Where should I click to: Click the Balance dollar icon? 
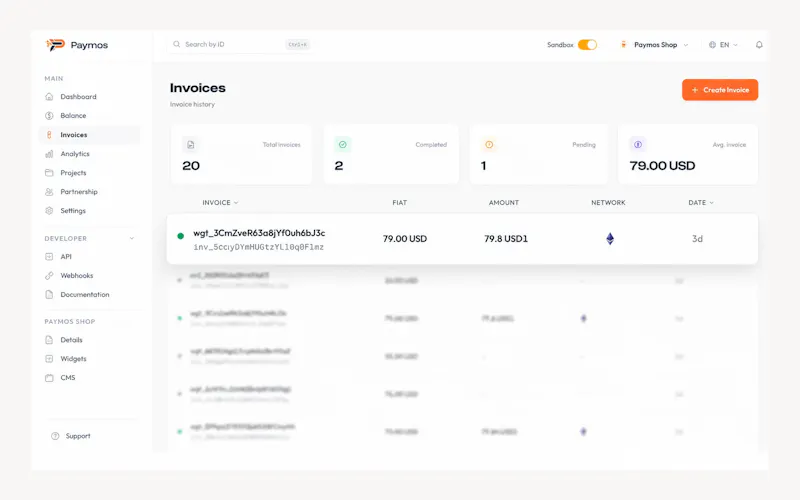click(49, 116)
